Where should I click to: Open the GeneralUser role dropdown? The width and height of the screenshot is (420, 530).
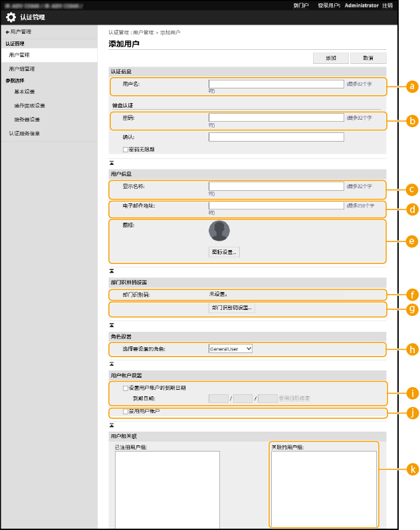[231, 348]
